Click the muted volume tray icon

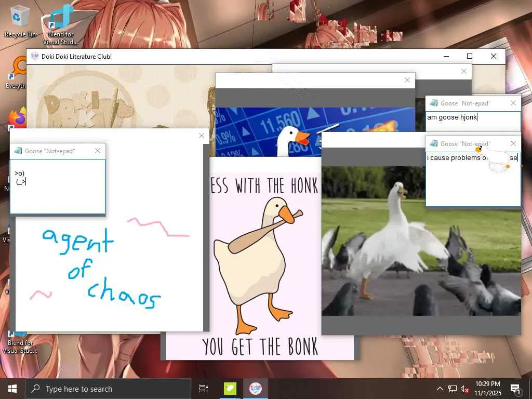click(x=464, y=389)
